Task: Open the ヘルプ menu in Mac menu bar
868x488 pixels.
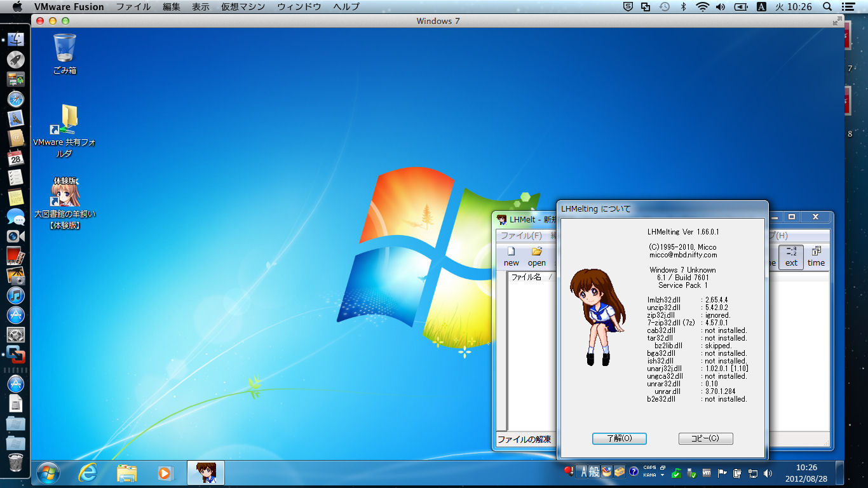Action: point(346,6)
